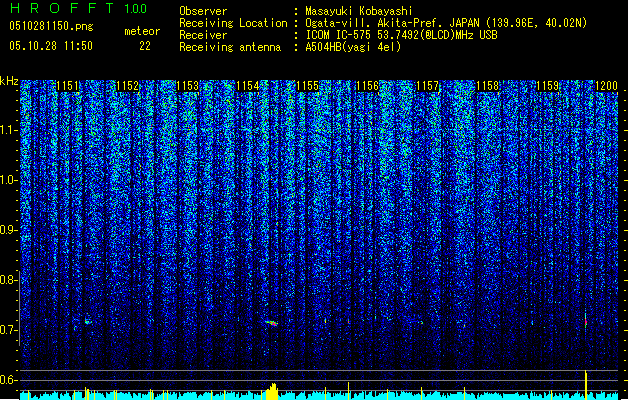Click the Receiving Location label

[x=233, y=23]
